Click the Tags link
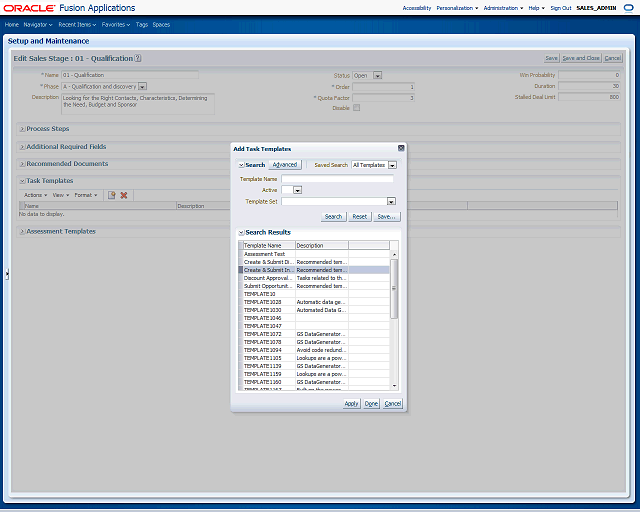The height and width of the screenshot is (512, 640). coord(142,25)
